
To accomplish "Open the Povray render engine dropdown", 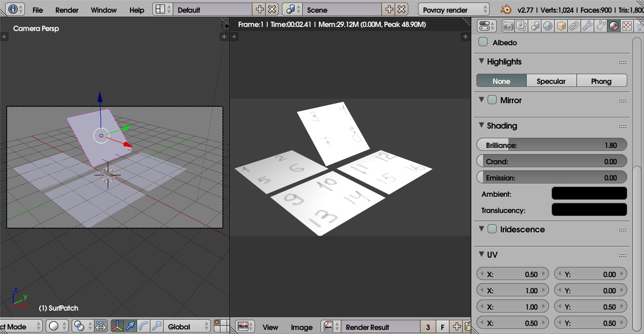I will coord(454,10).
